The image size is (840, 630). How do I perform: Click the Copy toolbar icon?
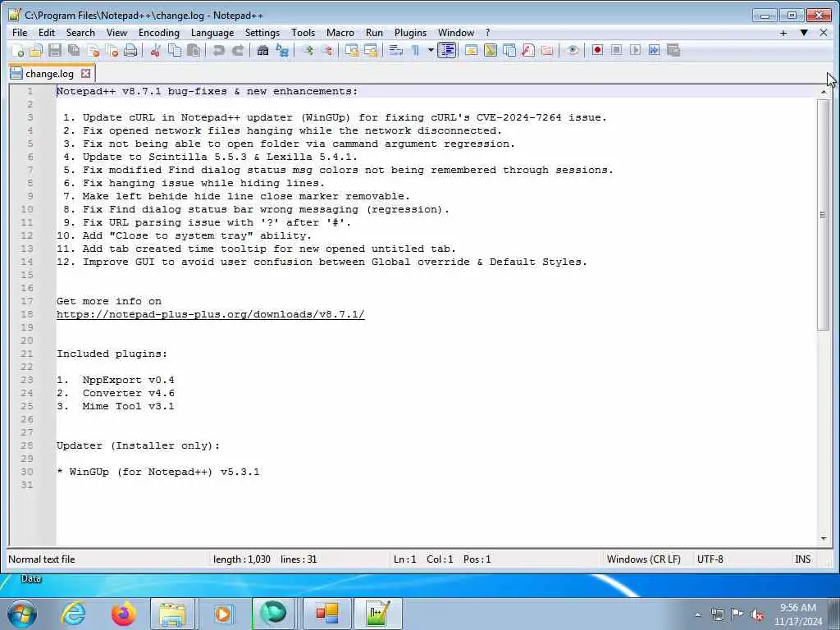coord(175,50)
